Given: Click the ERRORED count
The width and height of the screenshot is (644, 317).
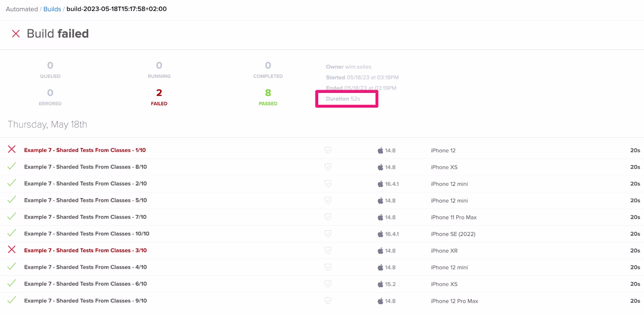Looking at the screenshot, I should point(50,93).
